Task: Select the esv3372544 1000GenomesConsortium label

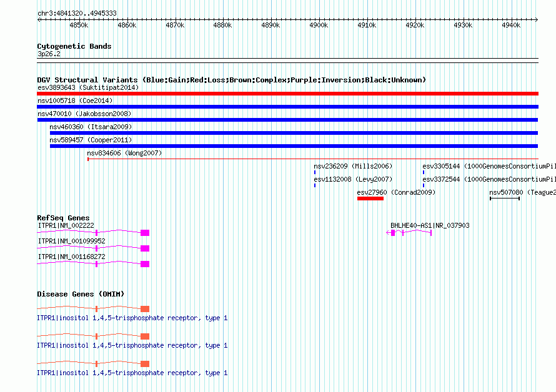Action: point(489,179)
